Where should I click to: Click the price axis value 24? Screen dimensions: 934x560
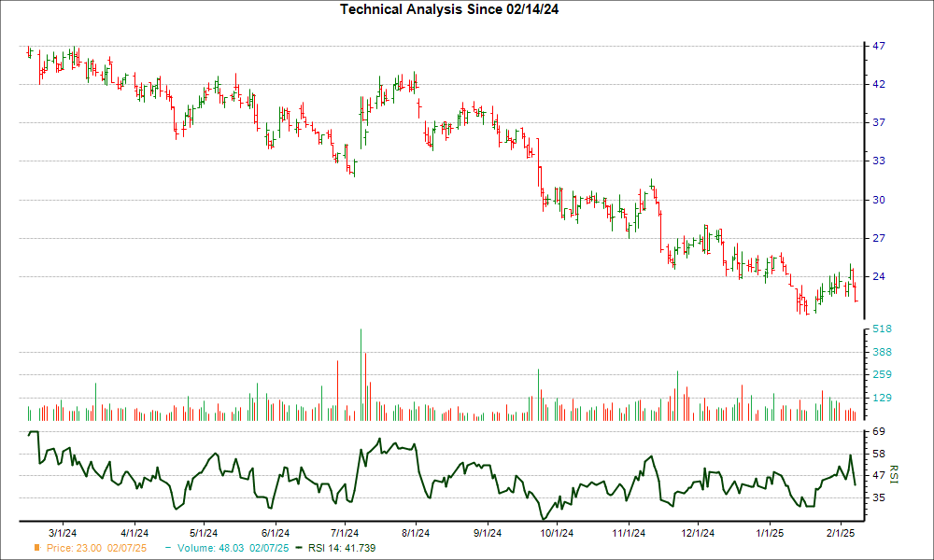879,276
